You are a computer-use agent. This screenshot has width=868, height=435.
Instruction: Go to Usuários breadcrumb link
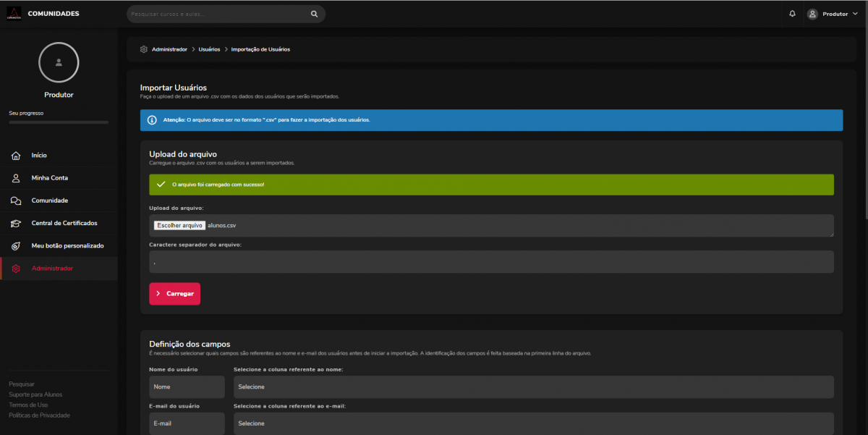[209, 49]
